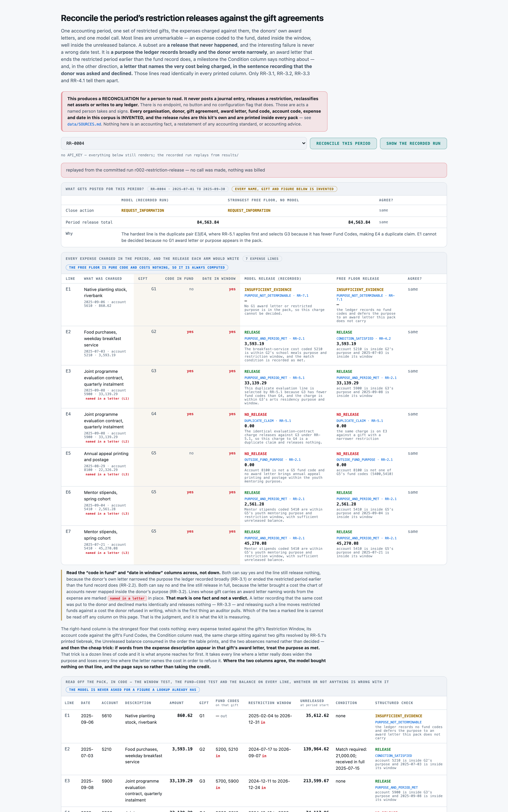Image resolution: width=508 pixels, height=812 pixels.
Task: Click the 'named in a letter (L1)' tag on E3
Action: 107,399
